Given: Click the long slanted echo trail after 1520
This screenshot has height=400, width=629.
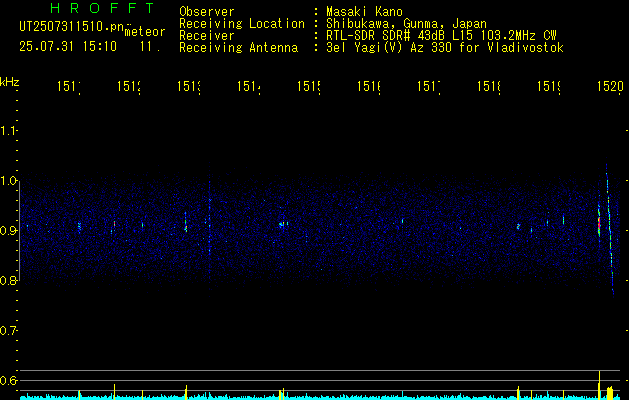Looking at the screenshot, I should coord(610,231).
